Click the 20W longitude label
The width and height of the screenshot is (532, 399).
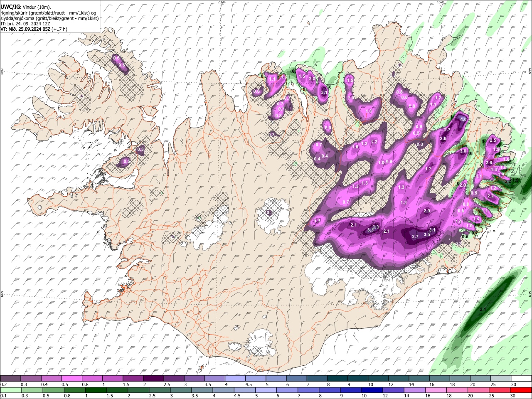[x=221, y=2]
